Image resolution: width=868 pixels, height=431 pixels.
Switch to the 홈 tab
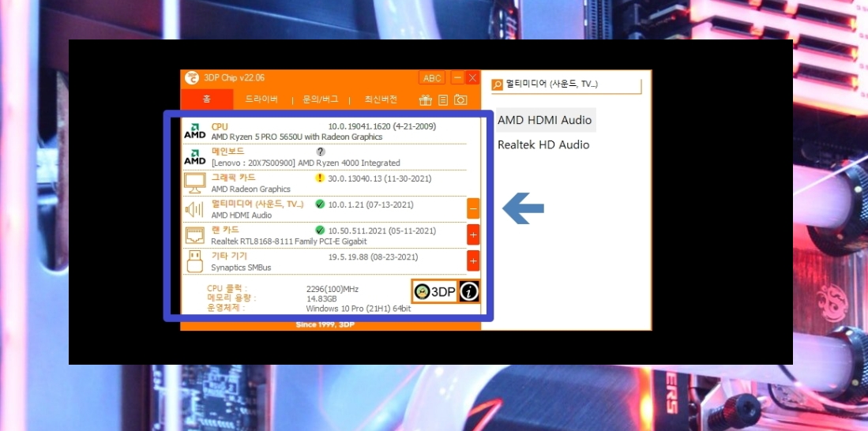[206, 99]
